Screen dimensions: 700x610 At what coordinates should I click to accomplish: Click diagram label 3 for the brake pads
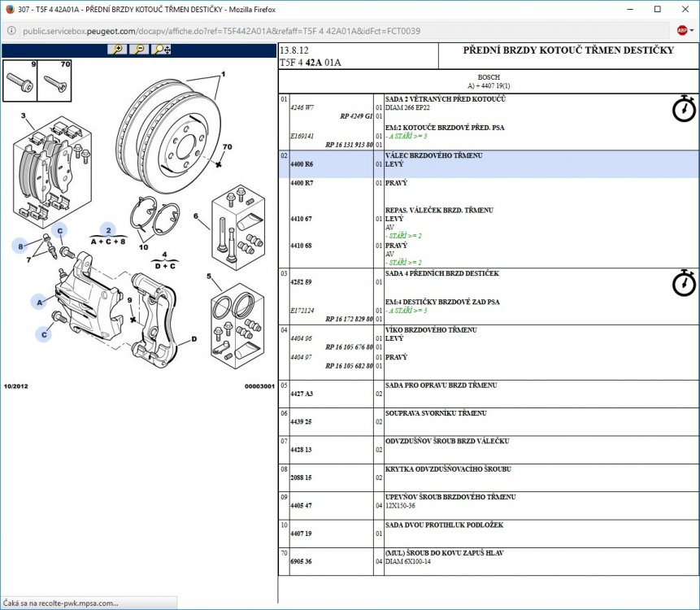[24, 115]
